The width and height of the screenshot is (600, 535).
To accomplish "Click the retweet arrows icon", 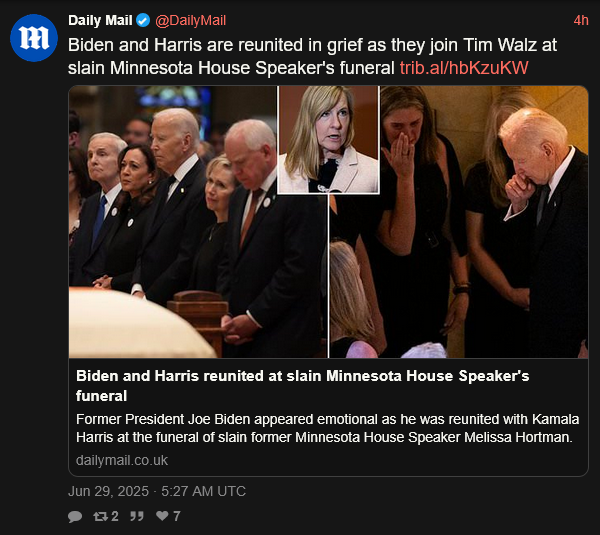I will (x=101, y=516).
